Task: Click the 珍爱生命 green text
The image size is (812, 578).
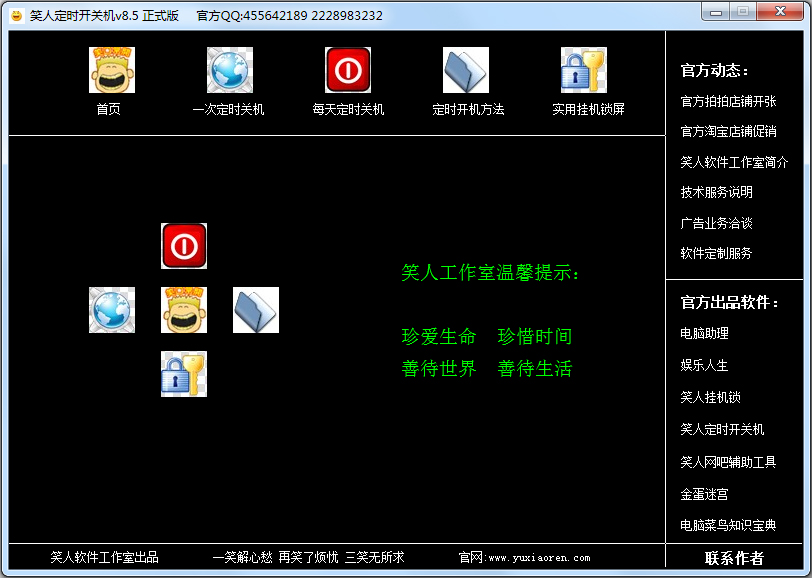Action: click(x=439, y=337)
